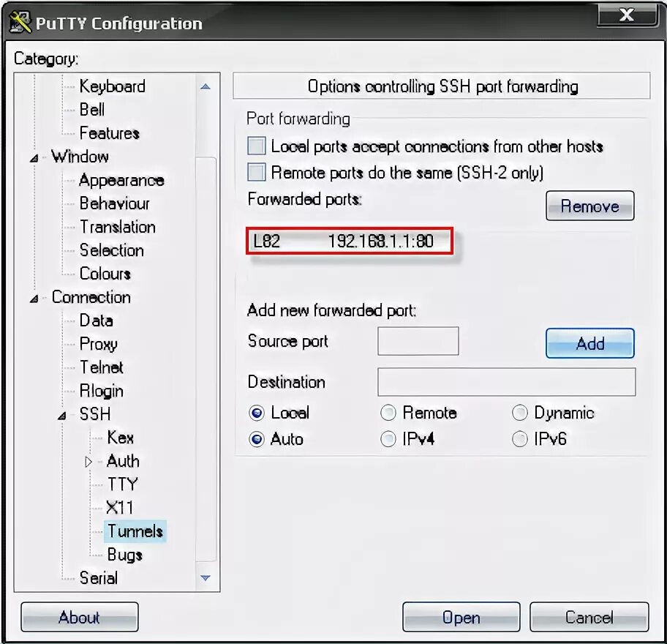Viewport: 667px width, 644px height.
Task: Open the Behaviour settings
Action: pyautogui.click(x=114, y=203)
